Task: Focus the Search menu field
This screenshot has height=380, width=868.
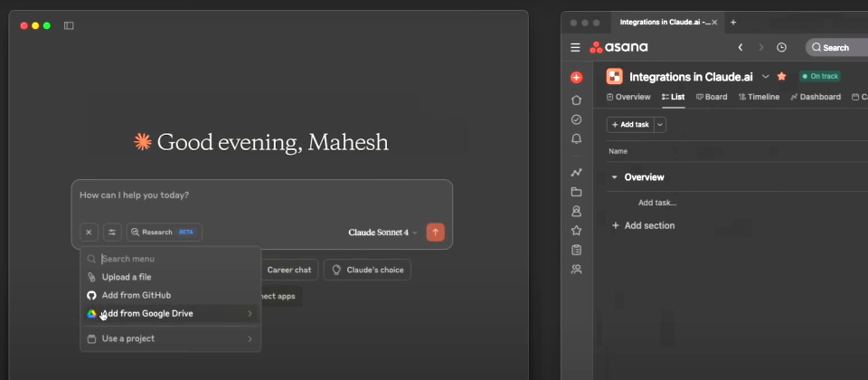Action: point(171,259)
